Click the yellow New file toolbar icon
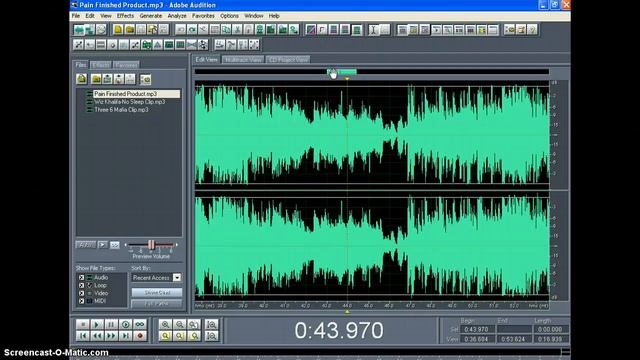 (x=118, y=29)
